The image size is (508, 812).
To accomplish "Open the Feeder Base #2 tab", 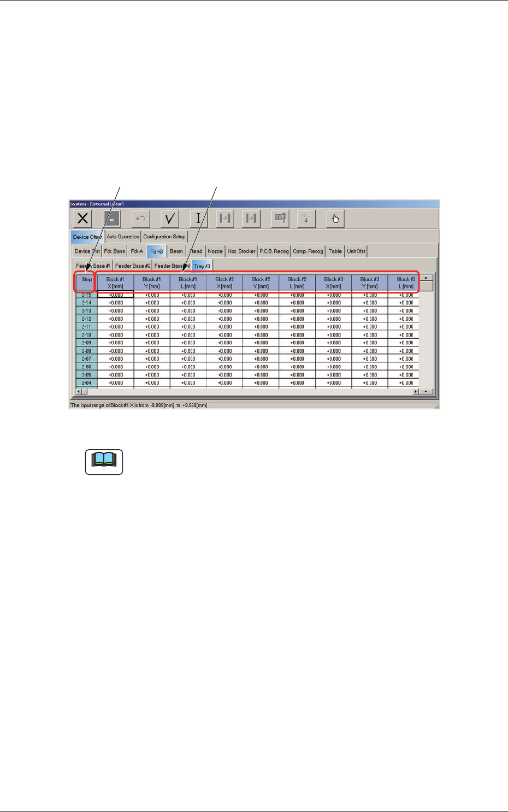I will [133, 266].
